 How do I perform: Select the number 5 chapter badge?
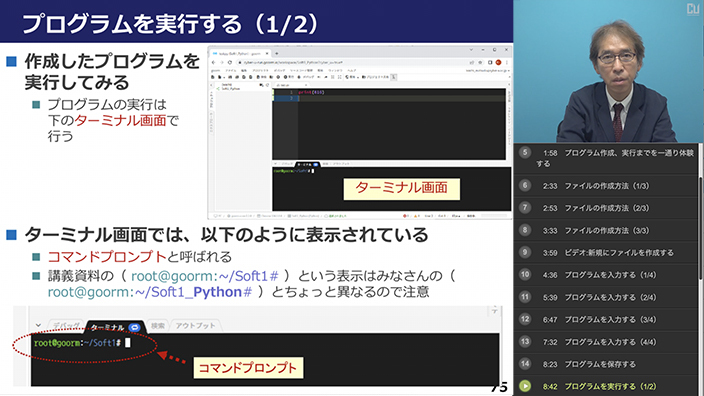coord(525,152)
